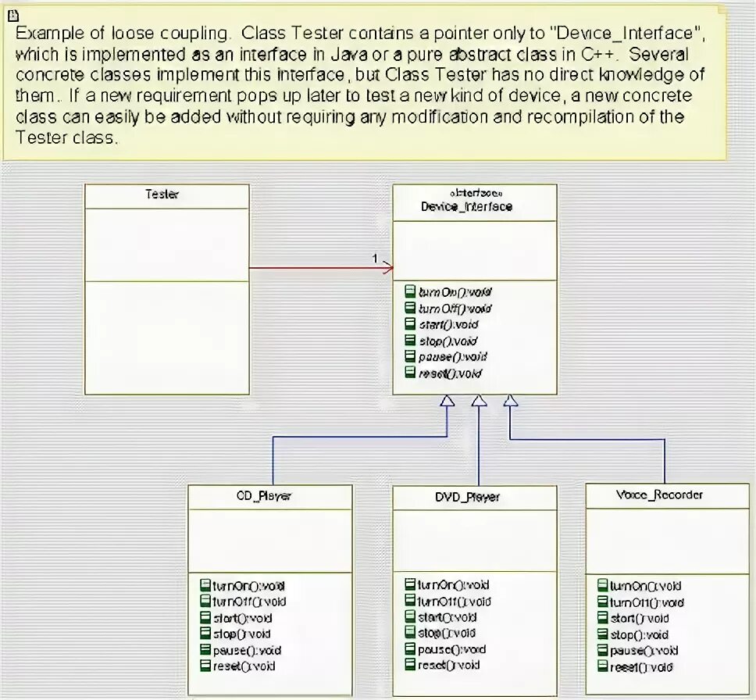Toggle visibility of the stop() method in Device_Interface
756x700 pixels.
(x=409, y=341)
